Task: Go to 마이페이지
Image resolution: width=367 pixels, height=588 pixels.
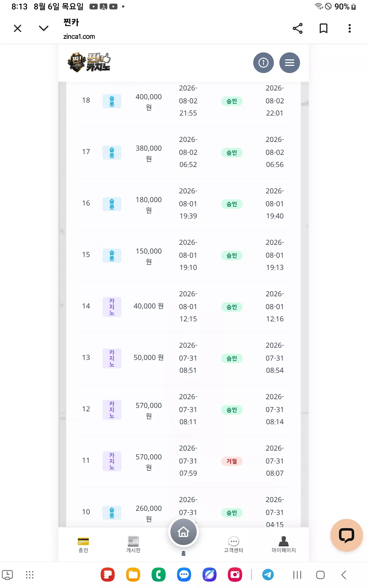Action: pyautogui.click(x=284, y=545)
